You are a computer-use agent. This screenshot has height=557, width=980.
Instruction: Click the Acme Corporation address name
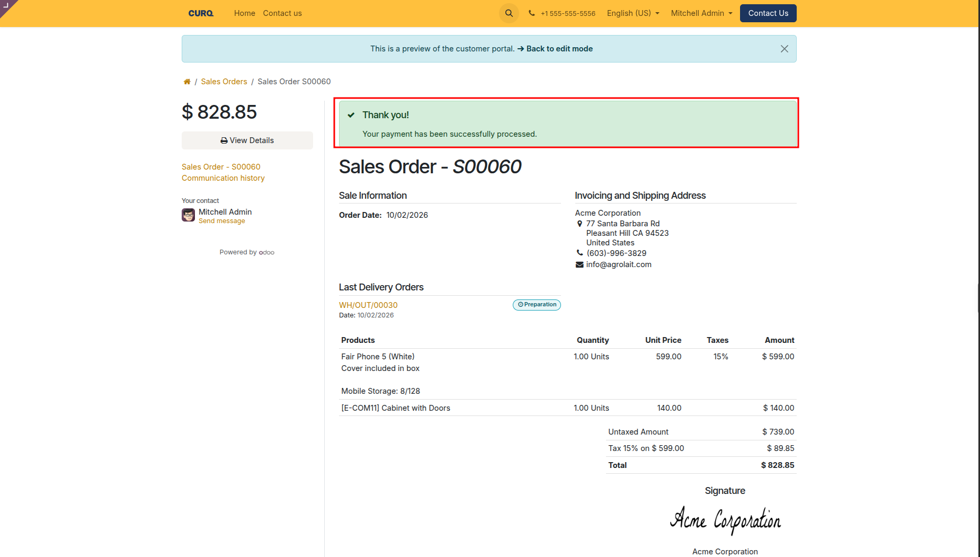(x=608, y=213)
